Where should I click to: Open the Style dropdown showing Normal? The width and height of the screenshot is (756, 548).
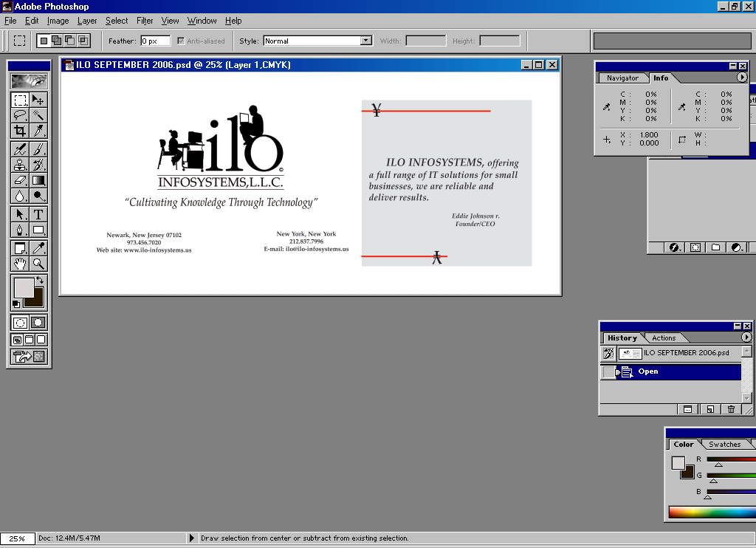[x=366, y=41]
